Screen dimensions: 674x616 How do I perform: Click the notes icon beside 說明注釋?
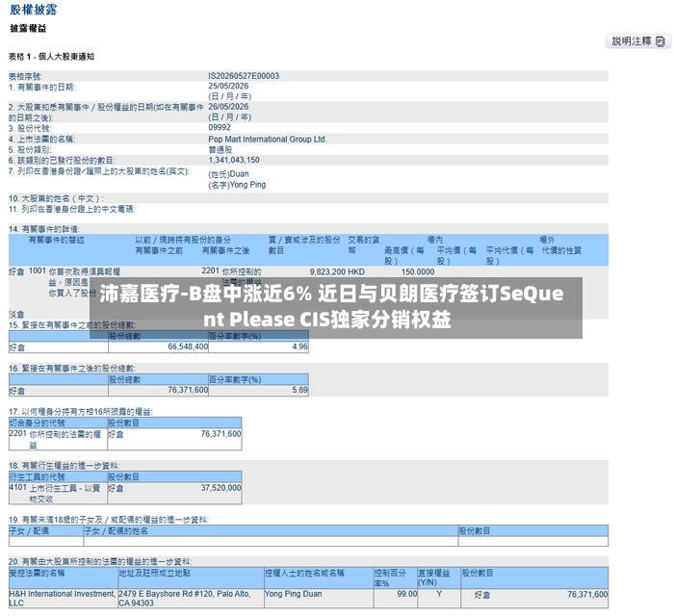(x=661, y=41)
